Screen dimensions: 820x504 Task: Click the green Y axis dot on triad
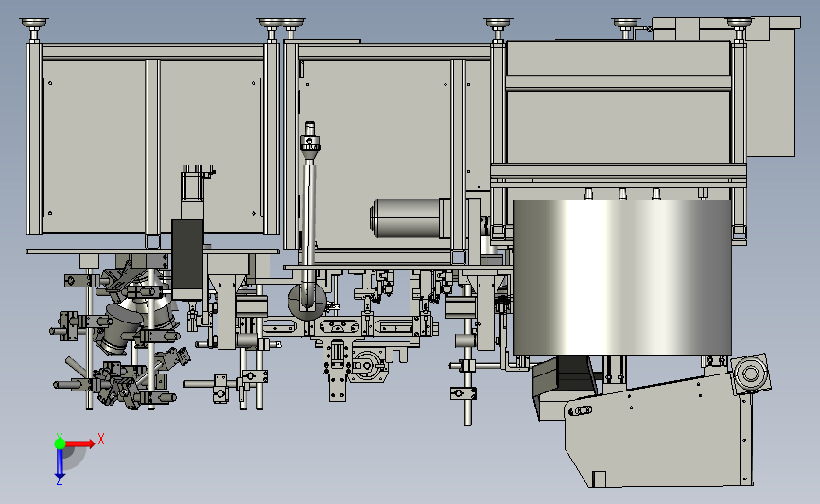pyautogui.click(x=61, y=443)
